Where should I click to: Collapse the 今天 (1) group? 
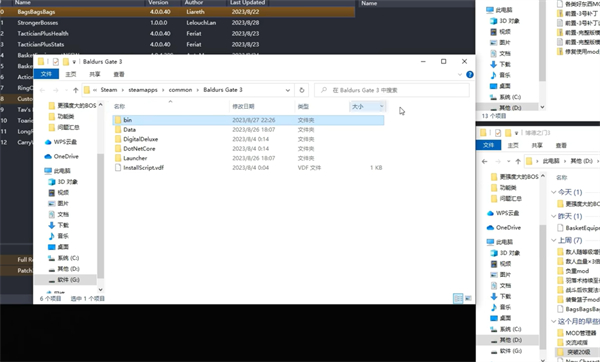point(553,192)
